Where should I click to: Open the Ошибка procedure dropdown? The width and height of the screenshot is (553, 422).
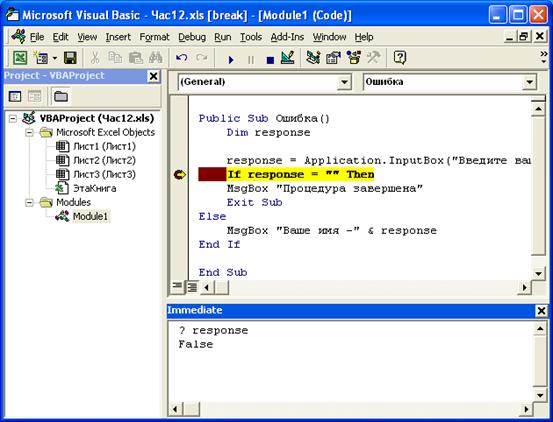click(x=529, y=82)
